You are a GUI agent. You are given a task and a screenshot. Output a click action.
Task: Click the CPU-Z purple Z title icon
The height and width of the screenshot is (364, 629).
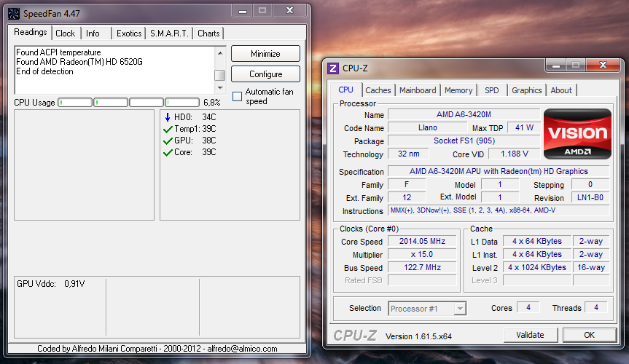pyautogui.click(x=333, y=68)
